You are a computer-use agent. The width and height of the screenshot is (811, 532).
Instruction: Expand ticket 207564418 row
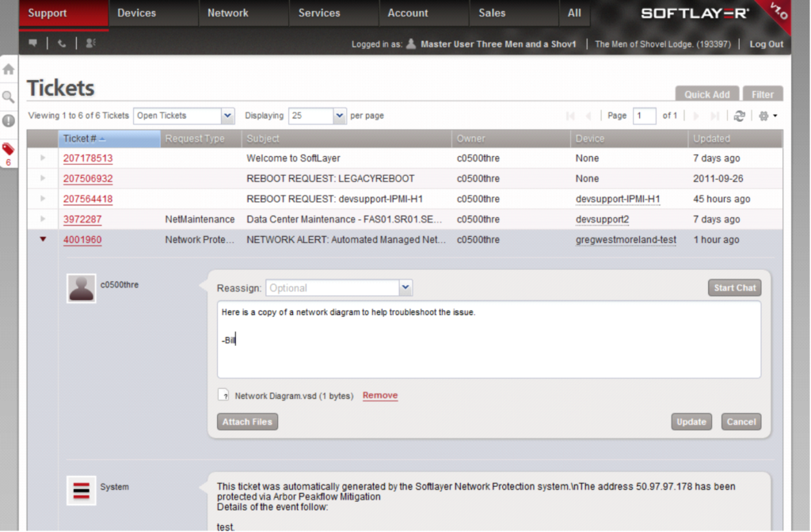[43, 199]
